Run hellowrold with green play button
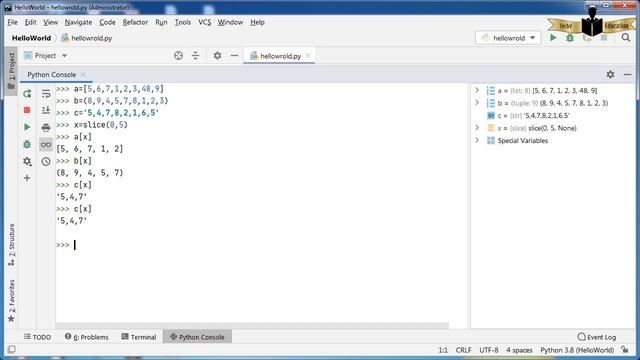 [553, 38]
